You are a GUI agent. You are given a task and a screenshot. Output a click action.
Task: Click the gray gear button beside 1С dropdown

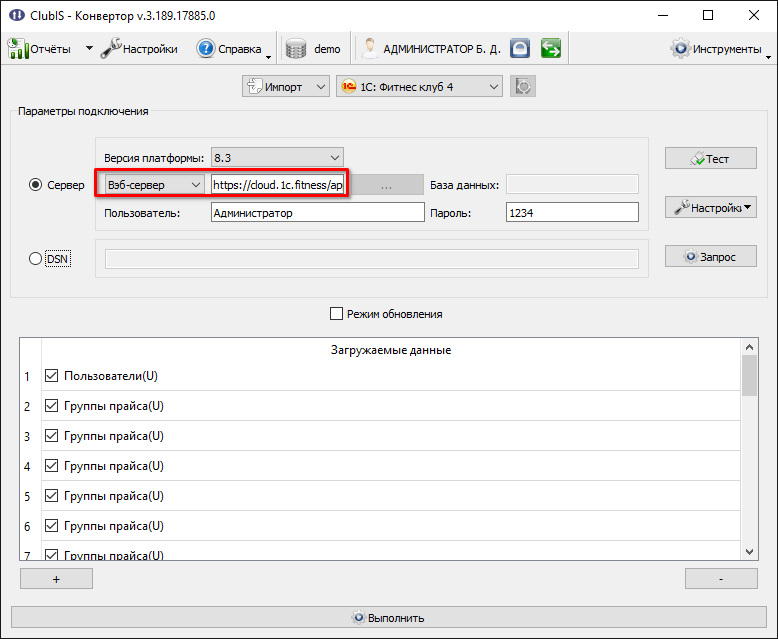pos(523,87)
